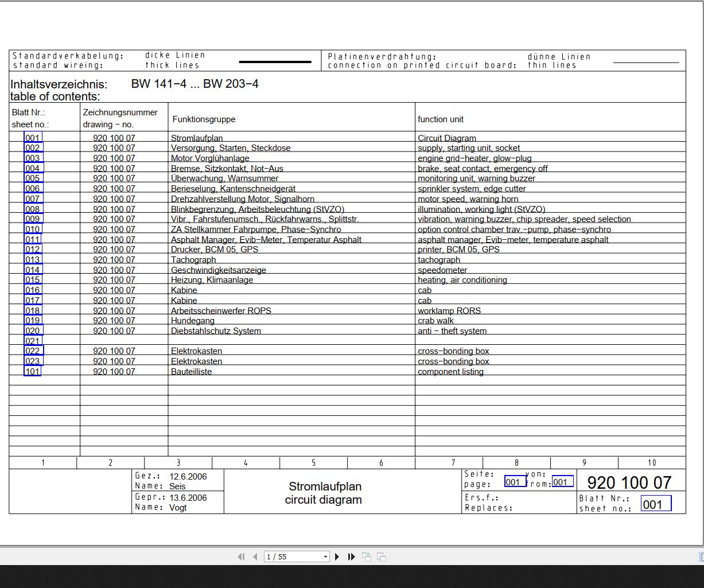Screen dimensions: 704x588
Task: Open sheet link 003 Motor Vorglühanlage
Action: pos(33,158)
